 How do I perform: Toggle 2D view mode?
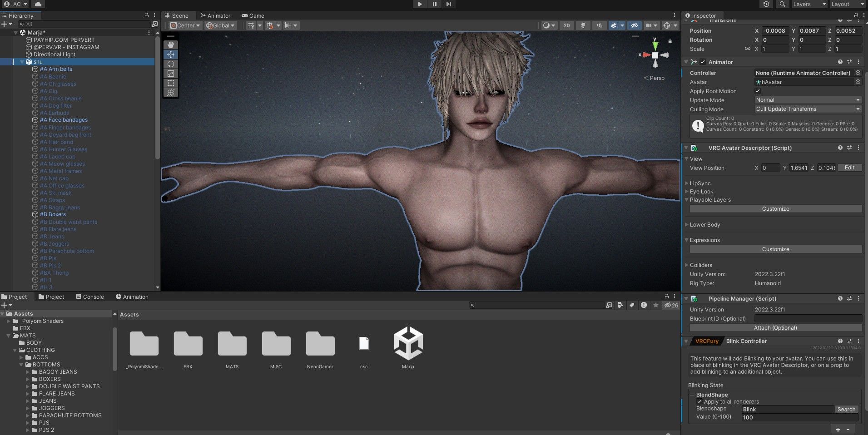click(566, 25)
